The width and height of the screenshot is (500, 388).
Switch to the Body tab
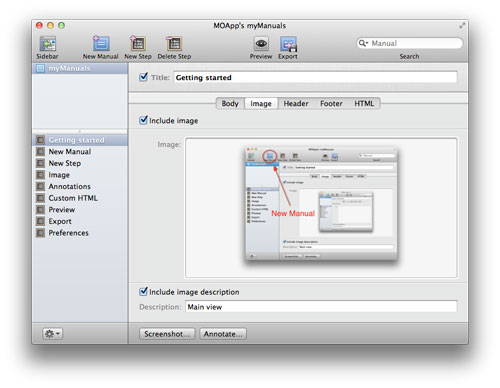(230, 104)
